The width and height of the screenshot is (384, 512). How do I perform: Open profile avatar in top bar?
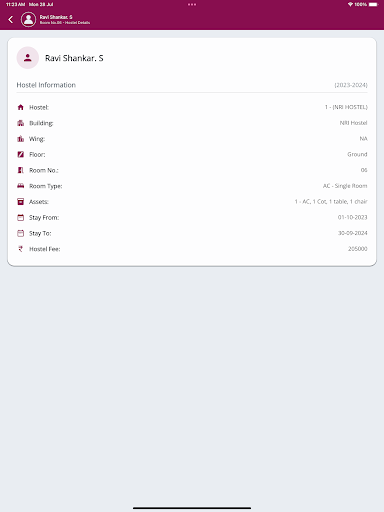28,19
